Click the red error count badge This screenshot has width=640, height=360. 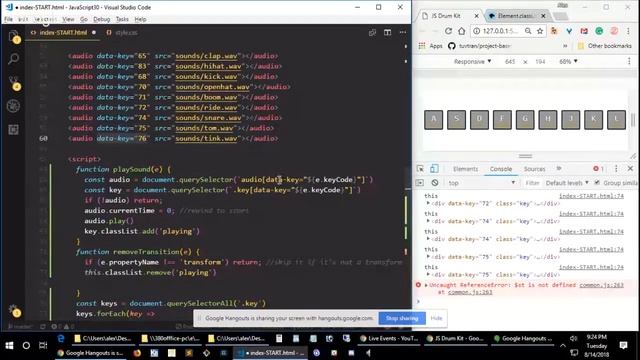(x=598, y=169)
